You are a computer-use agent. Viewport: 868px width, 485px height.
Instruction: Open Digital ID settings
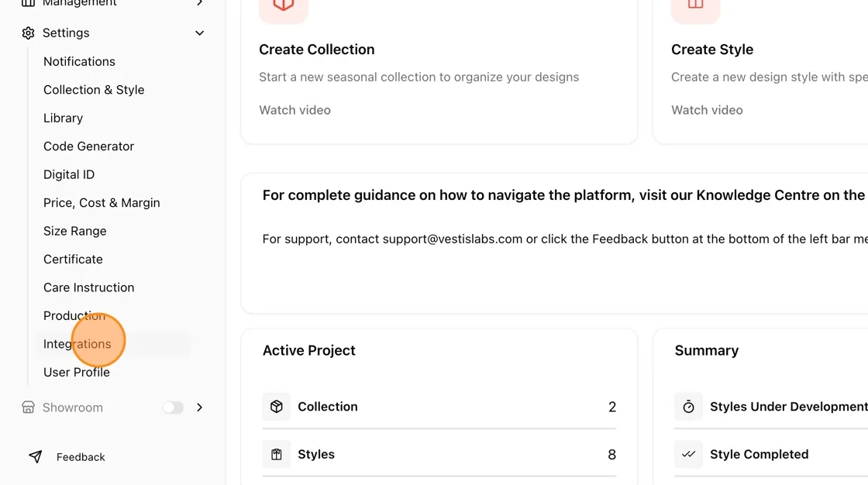pos(69,174)
